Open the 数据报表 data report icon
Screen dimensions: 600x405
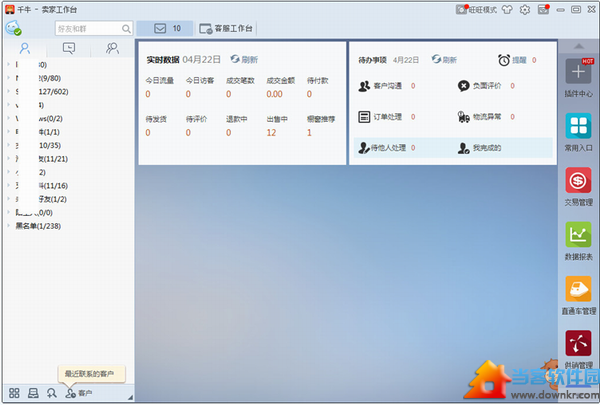click(578, 234)
